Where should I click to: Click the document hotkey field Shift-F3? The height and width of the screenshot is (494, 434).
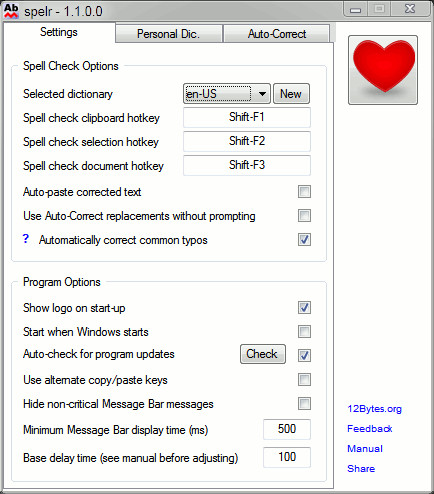point(247,165)
